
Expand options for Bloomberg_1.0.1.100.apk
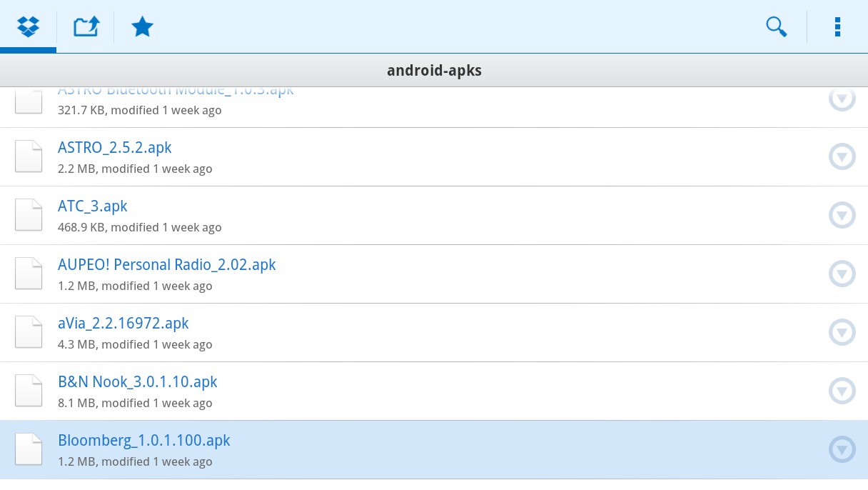pos(842,449)
